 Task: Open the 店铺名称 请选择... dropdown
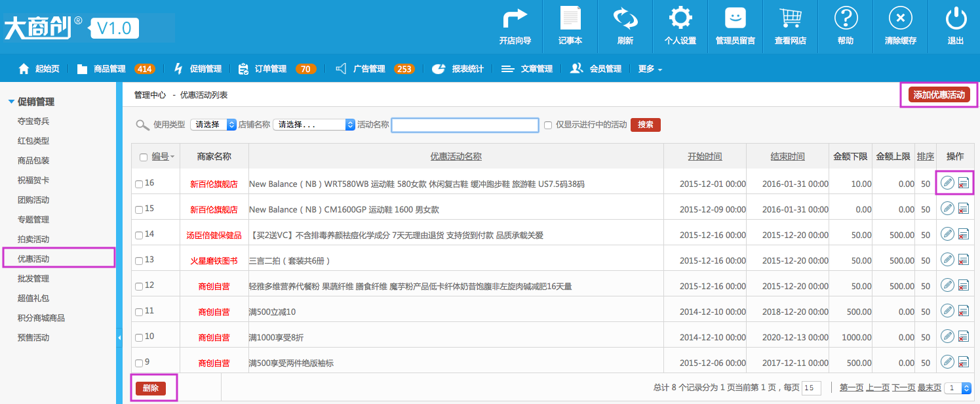tap(314, 125)
